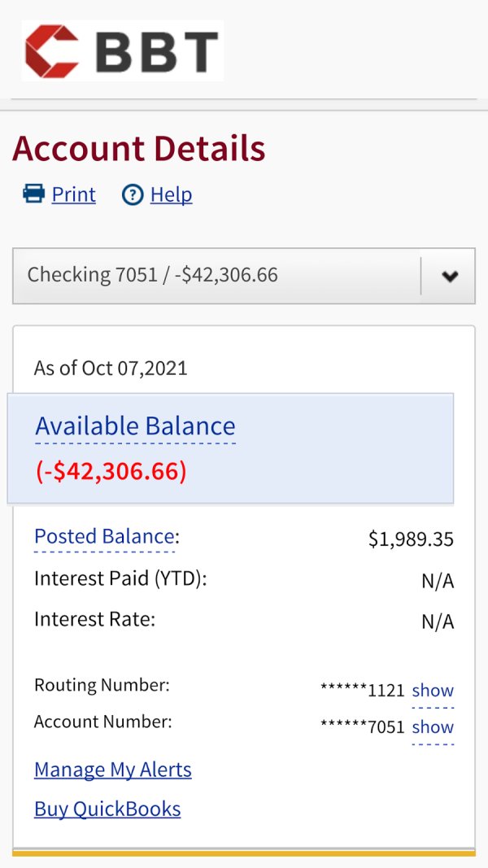Screen dimensions: 488x868
Task: Show the full routing number
Action: pos(433,690)
